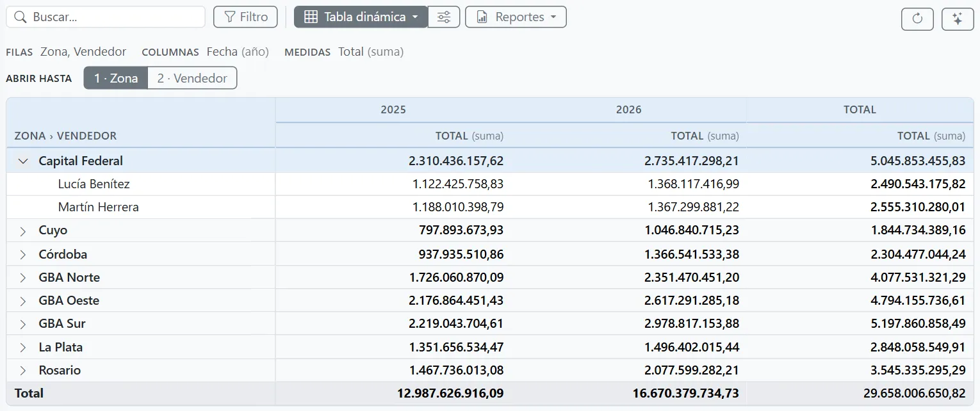
Task: Open the Filtro filter button
Action: (245, 17)
